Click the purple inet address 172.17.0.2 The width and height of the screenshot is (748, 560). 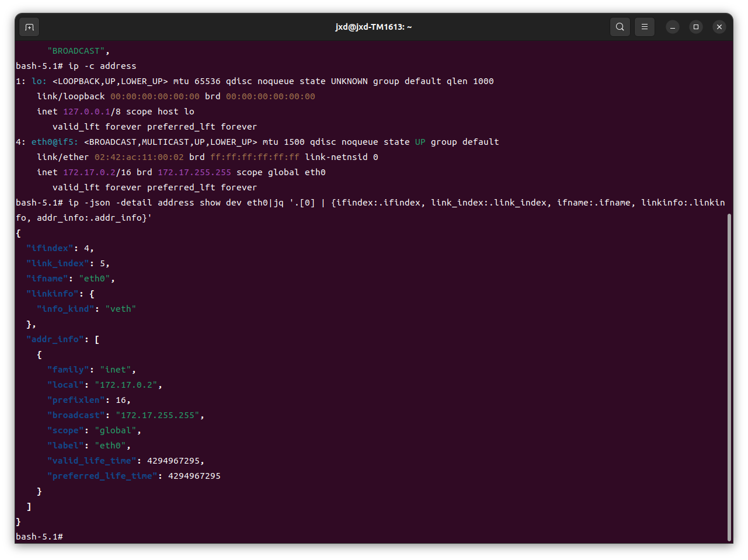coord(89,172)
